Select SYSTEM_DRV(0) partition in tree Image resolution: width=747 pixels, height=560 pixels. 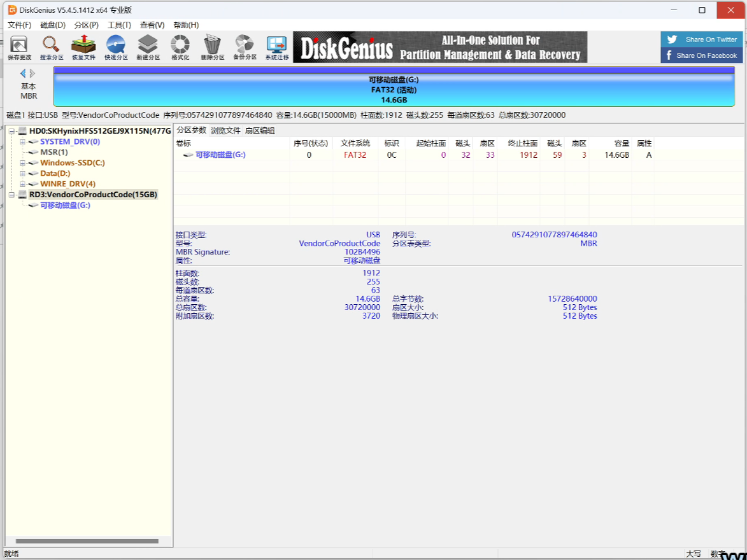[x=70, y=142]
